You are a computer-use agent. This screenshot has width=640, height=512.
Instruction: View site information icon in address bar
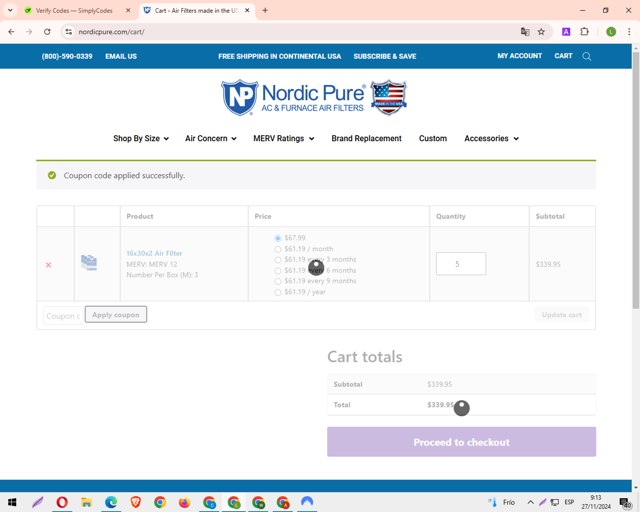point(69,32)
